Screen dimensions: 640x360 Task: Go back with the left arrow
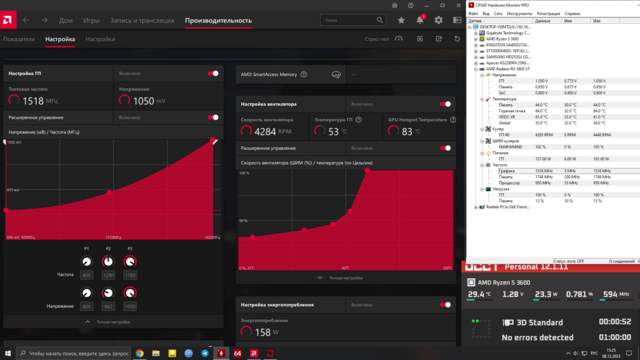pos(26,20)
